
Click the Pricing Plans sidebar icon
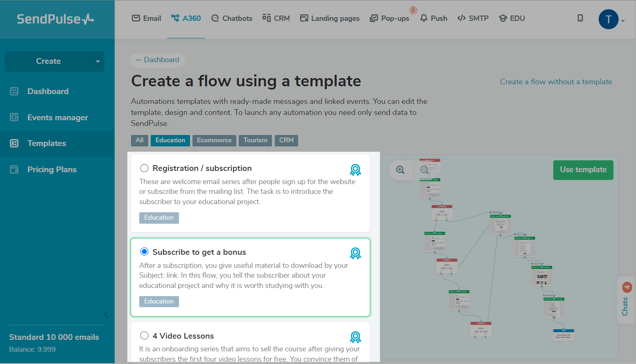click(x=14, y=169)
